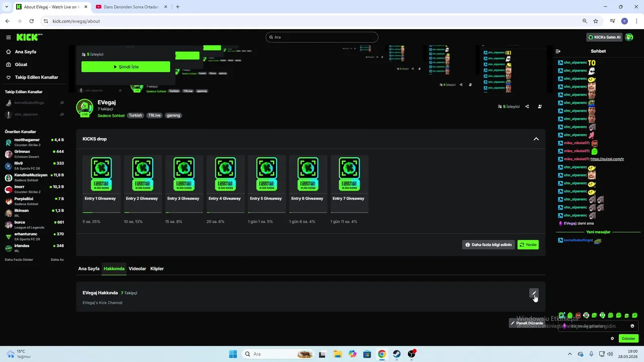Click Yeni mesajlar divider in chat
This screenshot has width=644, height=362.
tap(598, 232)
